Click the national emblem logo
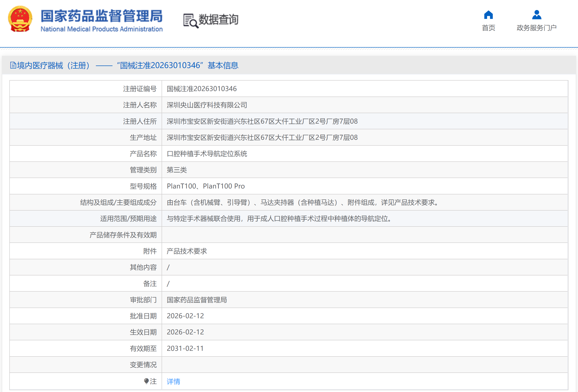578x392 pixels. click(x=20, y=19)
